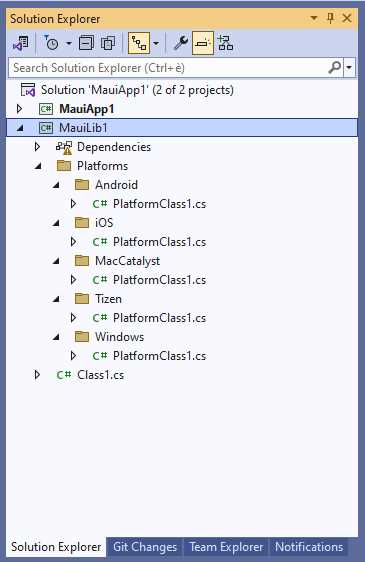Click the pin auto-hide icon
365x562 pixels.
pyautogui.click(x=331, y=18)
